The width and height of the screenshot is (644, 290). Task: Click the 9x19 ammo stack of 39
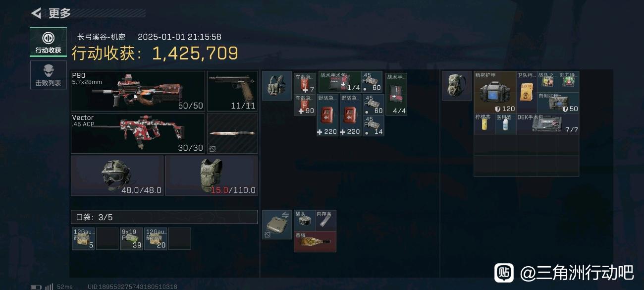[131, 238]
